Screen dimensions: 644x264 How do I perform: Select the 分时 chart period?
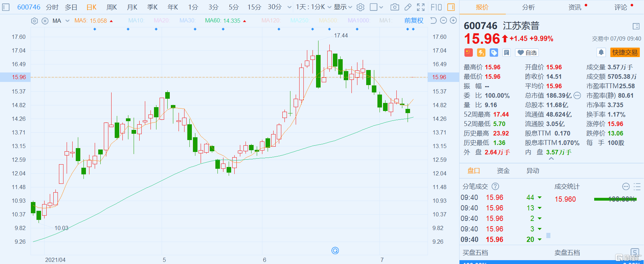(52, 7)
